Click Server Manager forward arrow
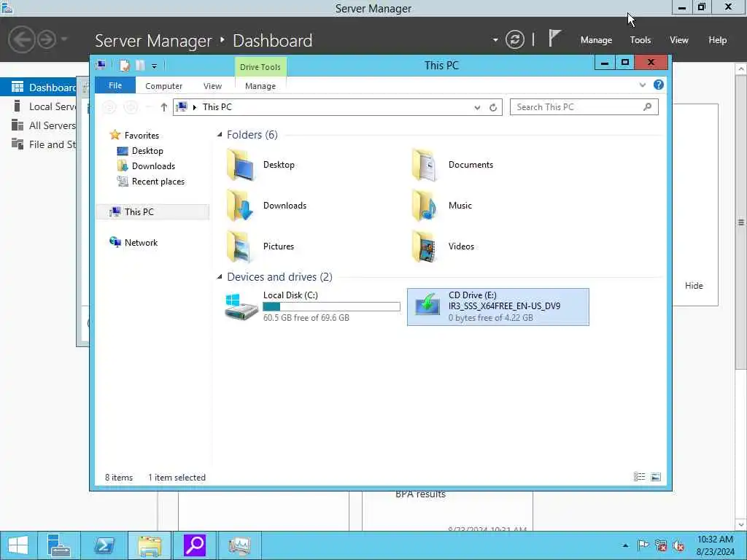This screenshot has width=747, height=560. 47,39
